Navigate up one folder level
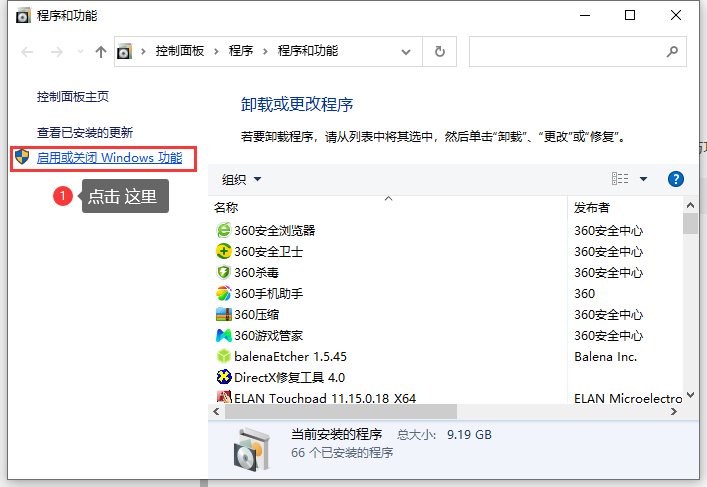 click(x=101, y=52)
